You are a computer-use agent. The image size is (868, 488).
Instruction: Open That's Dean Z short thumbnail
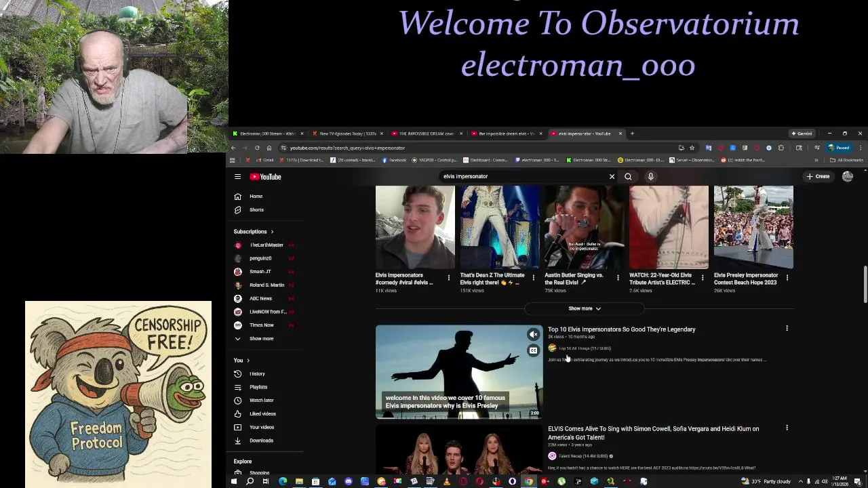pos(500,227)
